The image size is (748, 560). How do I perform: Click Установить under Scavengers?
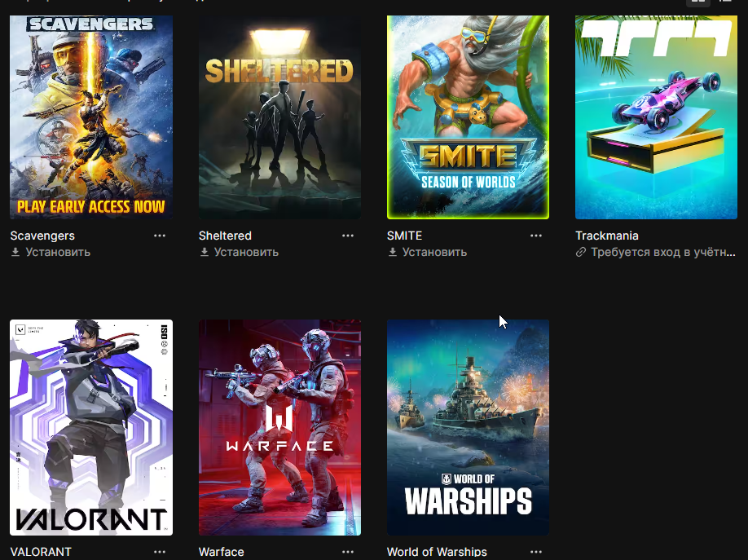(x=58, y=252)
